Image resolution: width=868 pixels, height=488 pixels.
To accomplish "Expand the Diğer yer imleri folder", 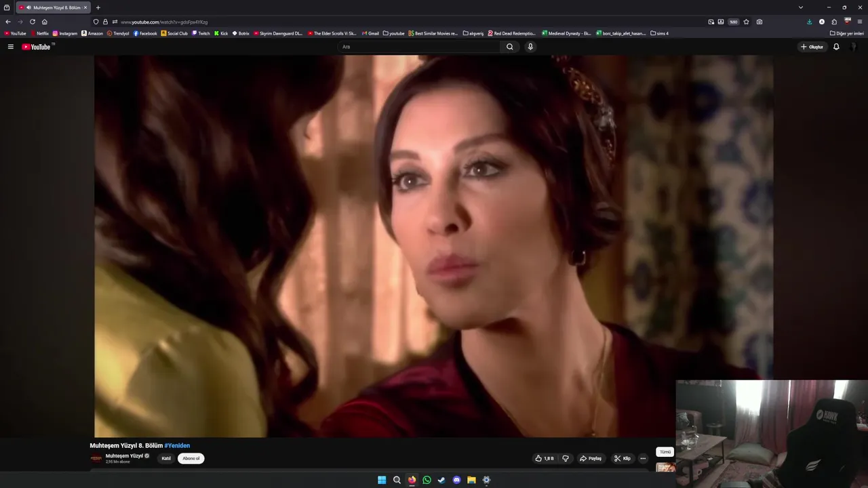I will click(847, 33).
